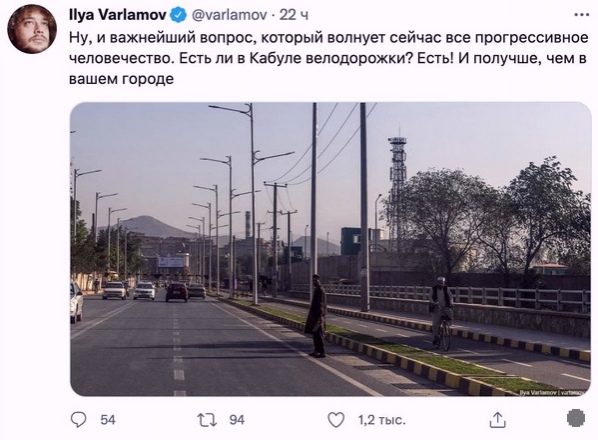Screen dimensions: 598x440
Task: Click the 54 replies count
Action: (x=108, y=420)
